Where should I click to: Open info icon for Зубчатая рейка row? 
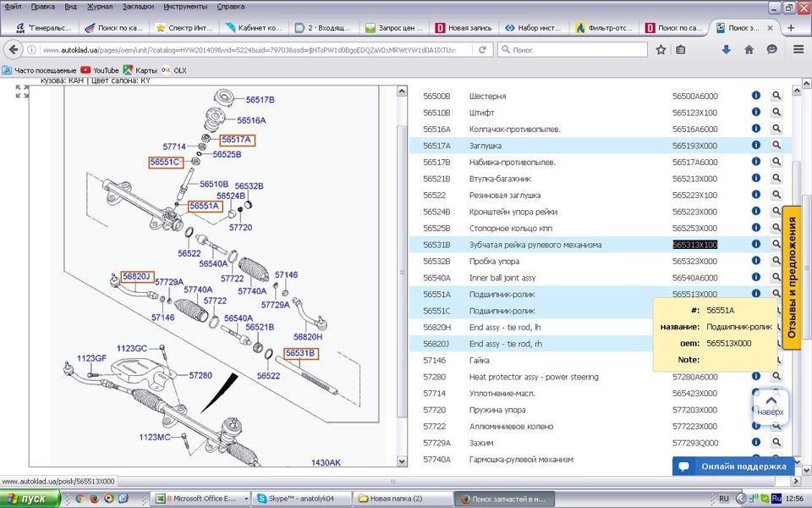[756, 245]
